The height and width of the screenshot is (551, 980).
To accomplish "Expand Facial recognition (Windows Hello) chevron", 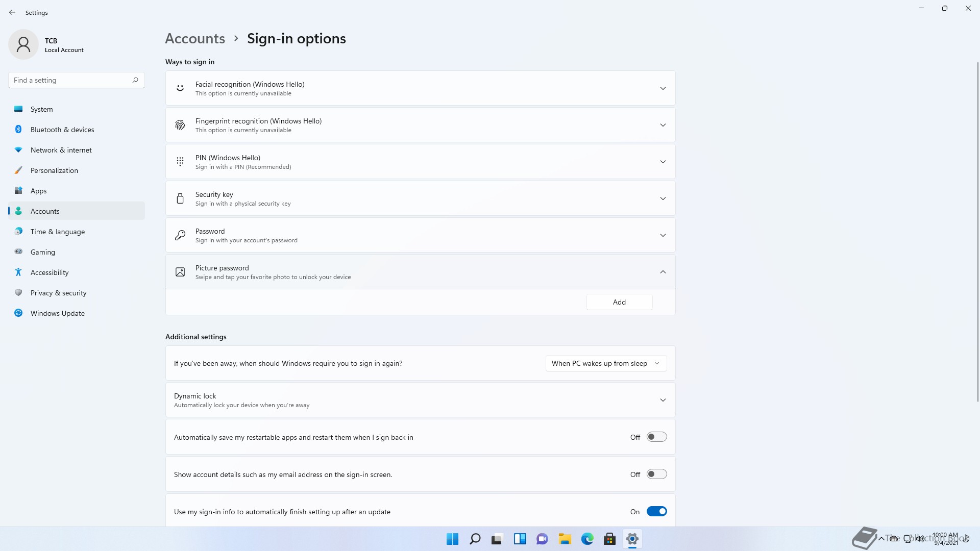I will (663, 88).
